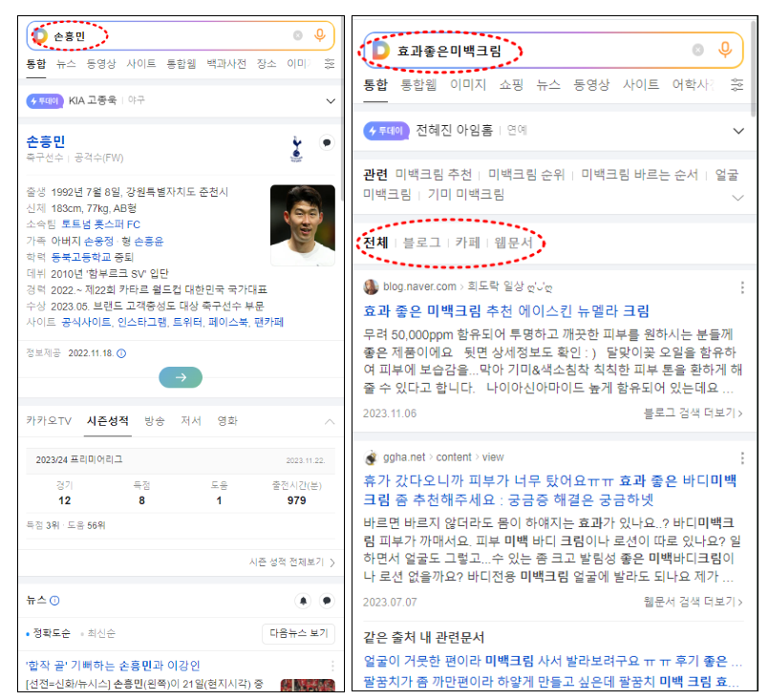
Task: Click ggha.net site favicon
Action: pos(371,457)
